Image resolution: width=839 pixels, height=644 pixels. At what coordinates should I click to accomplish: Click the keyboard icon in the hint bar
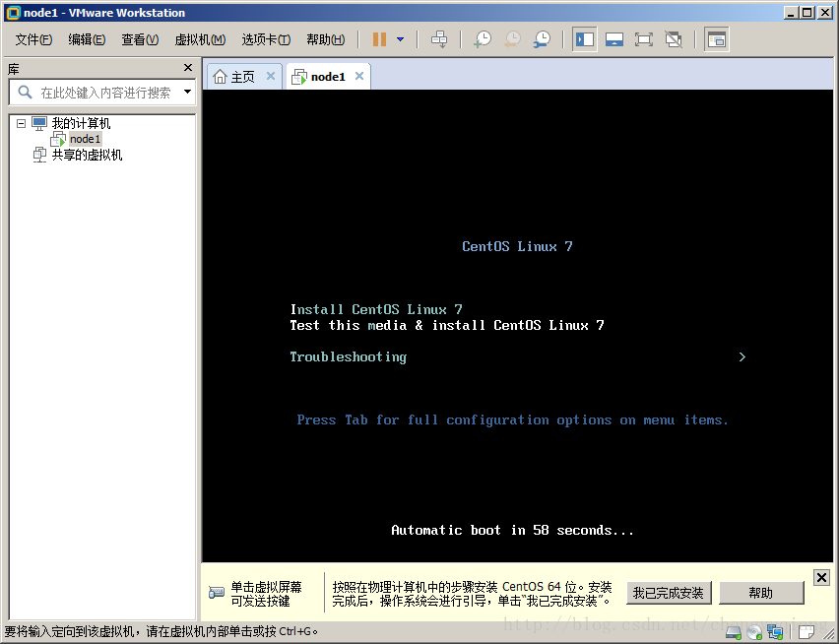coord(217,593)
